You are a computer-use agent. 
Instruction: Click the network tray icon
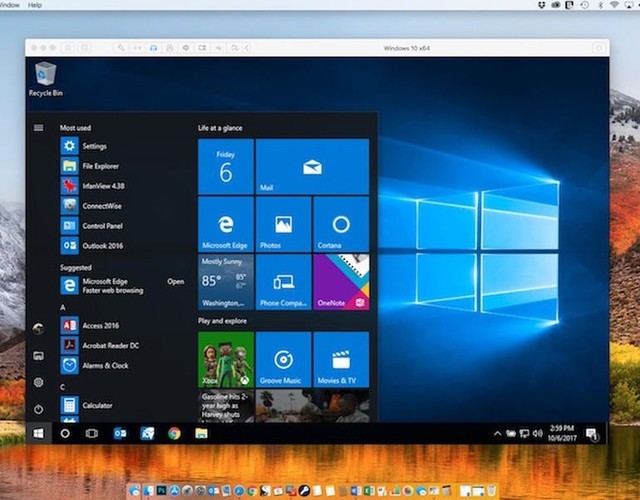524,433
